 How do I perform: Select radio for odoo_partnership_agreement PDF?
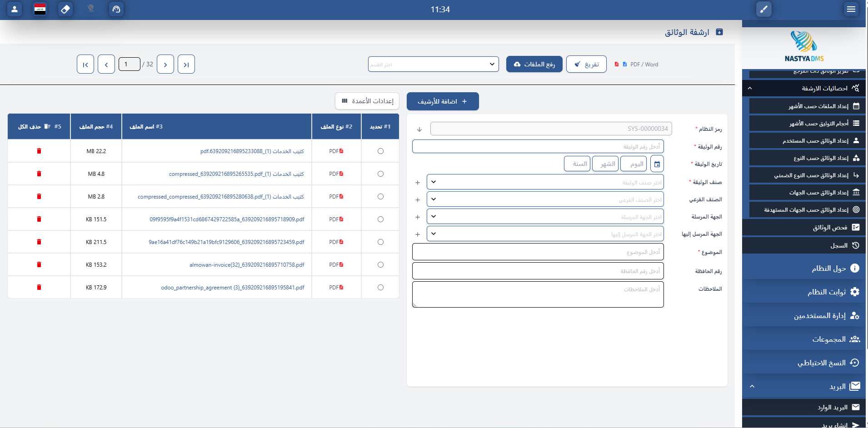(380, 288)
